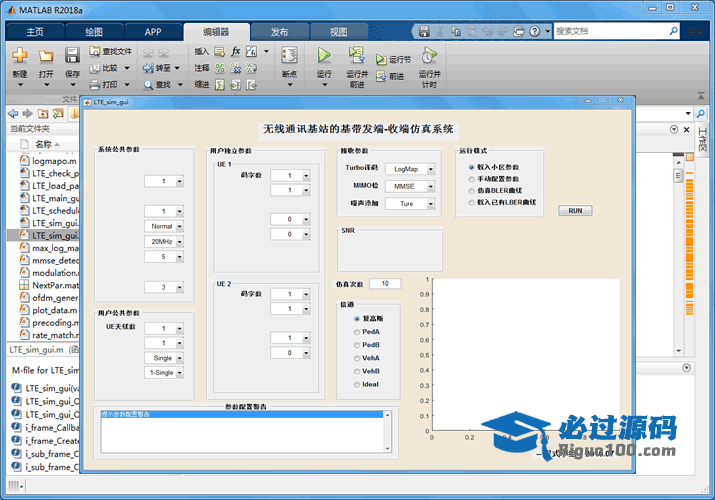Click the smart indent icon
The image size is (715, 500).
pyautogui.click(x=220, y=85)
